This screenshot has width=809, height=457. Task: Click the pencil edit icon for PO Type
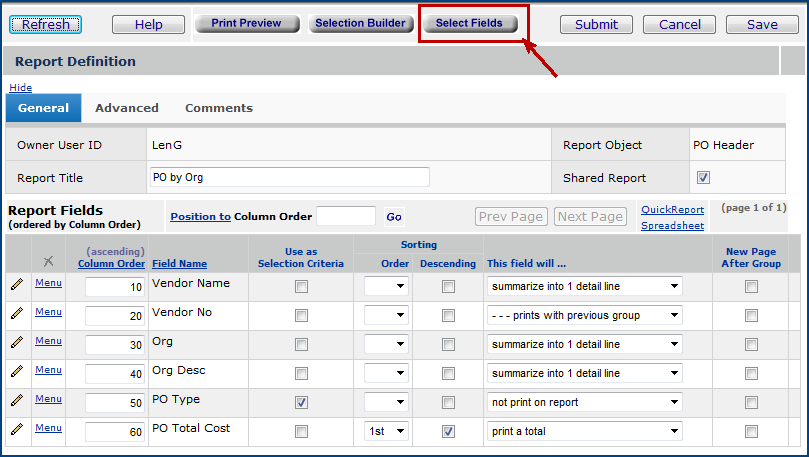click(x=16, y=400)
